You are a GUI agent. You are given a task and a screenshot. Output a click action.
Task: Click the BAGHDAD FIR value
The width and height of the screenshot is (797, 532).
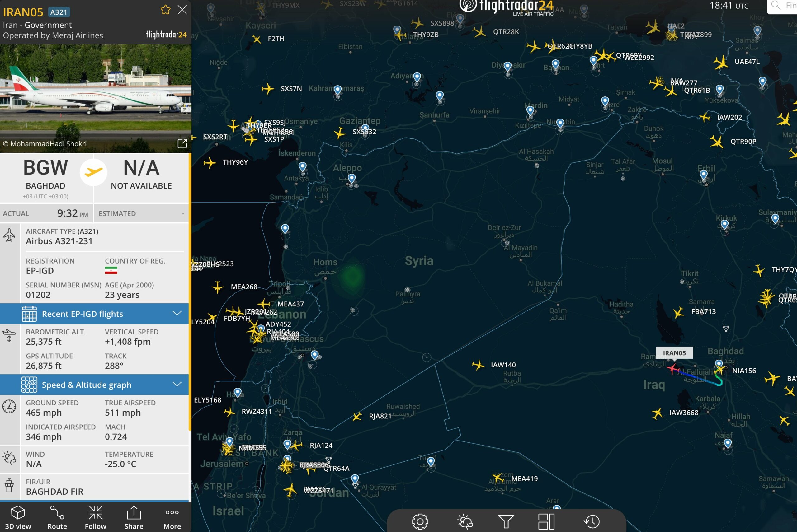55,492
